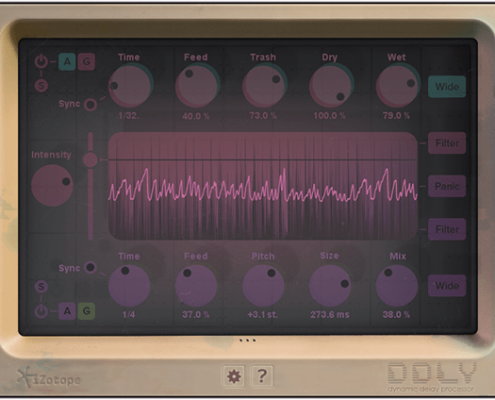
Task: Click the analog Time knob
Action: pos(130,86)
